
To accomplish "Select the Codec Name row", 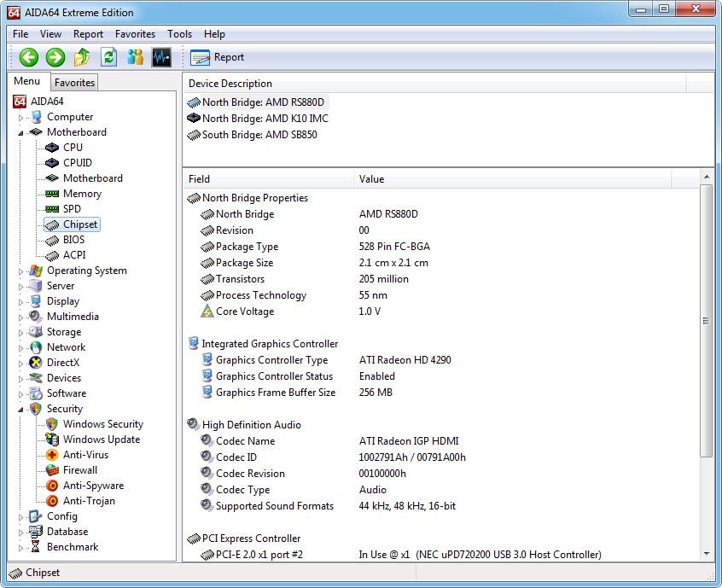I will (442, 441).
